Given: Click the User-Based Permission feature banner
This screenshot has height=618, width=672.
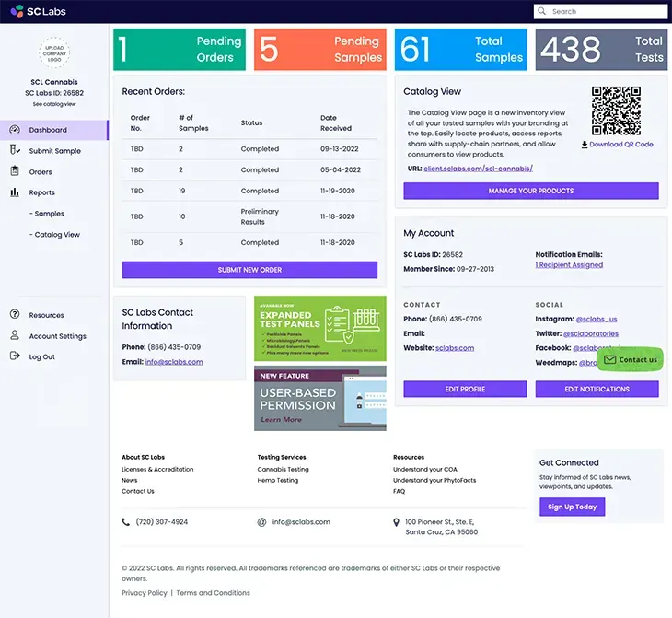Looking at the screenshot, I should pos(319,398).
